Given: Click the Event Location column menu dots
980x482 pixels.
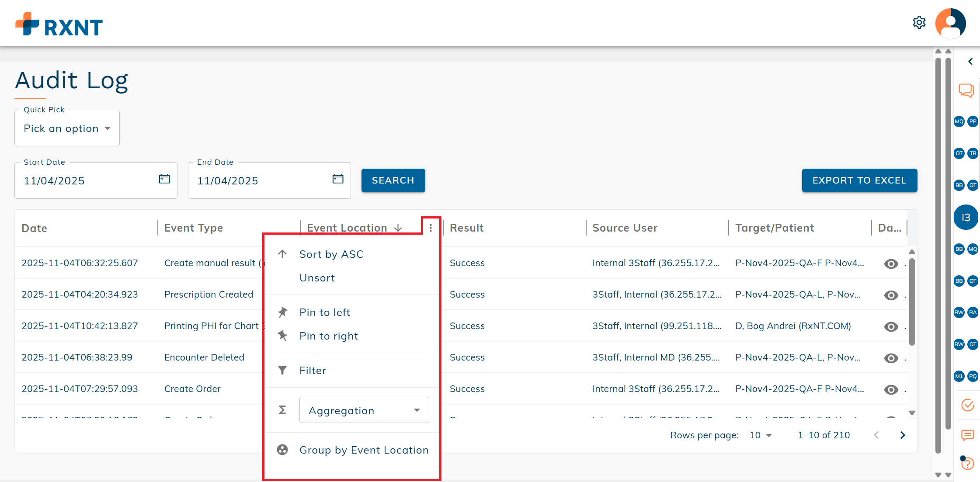Looking at the screenshot, I should (x=431, y=228).
